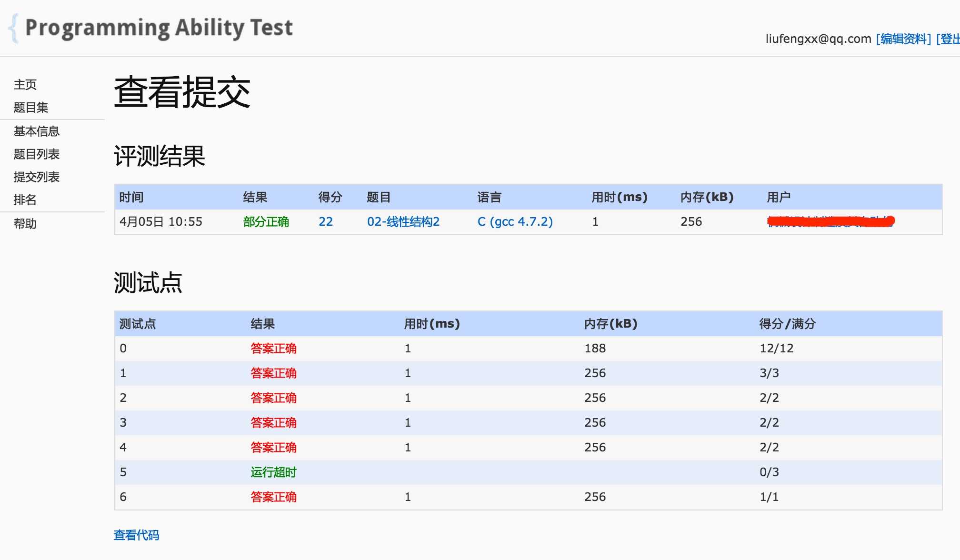The width and height of the screenshot is (960, 560).
Task: Click the 编辑资料 link
Action: [903, 39]
